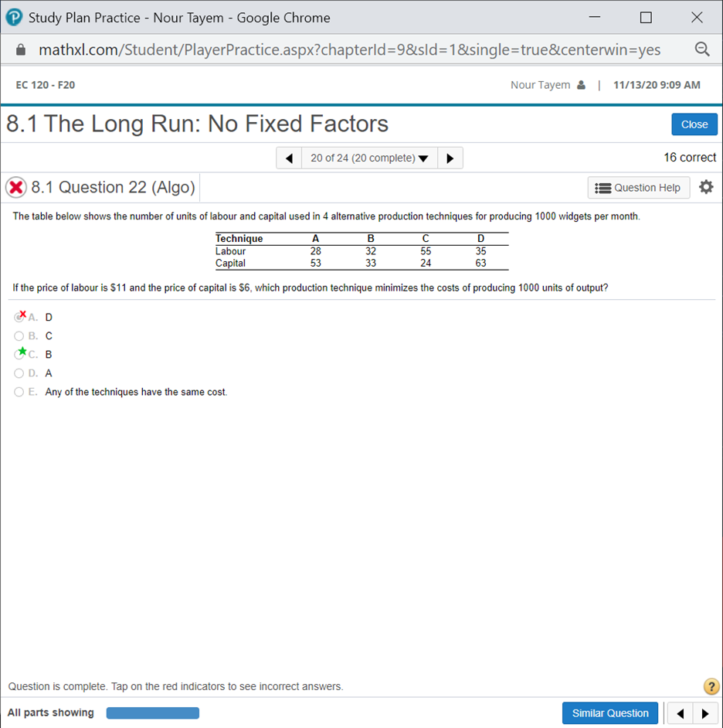
Task: Click Capital value 63 in column D
Action: click(x=480, y=264)
